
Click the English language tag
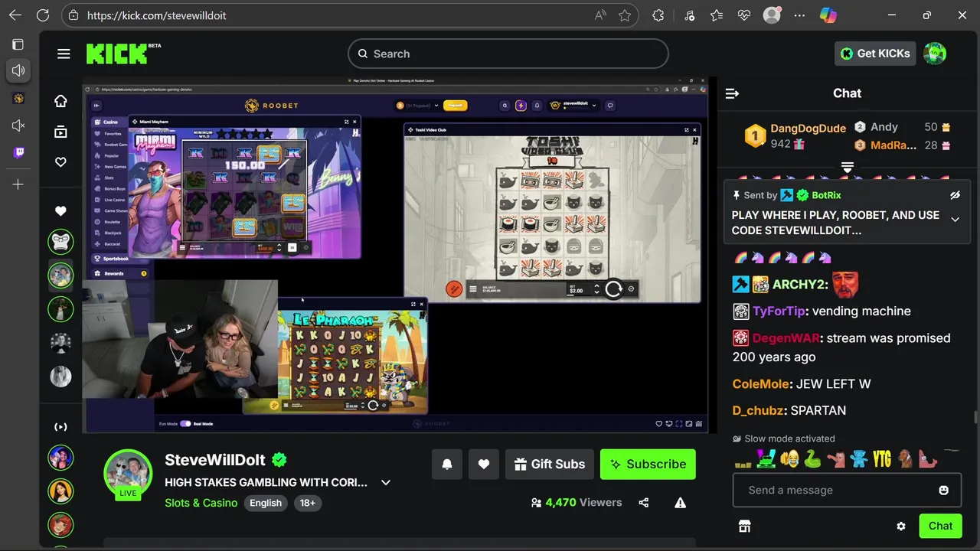pyautogui.click(x=266, y=503)
